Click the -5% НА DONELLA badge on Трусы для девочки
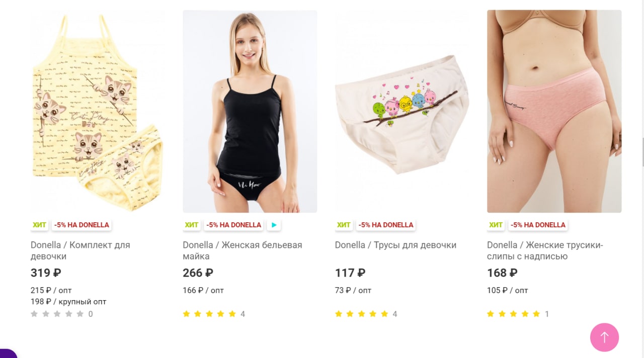The image size is (644, 358). coord(386,225)
